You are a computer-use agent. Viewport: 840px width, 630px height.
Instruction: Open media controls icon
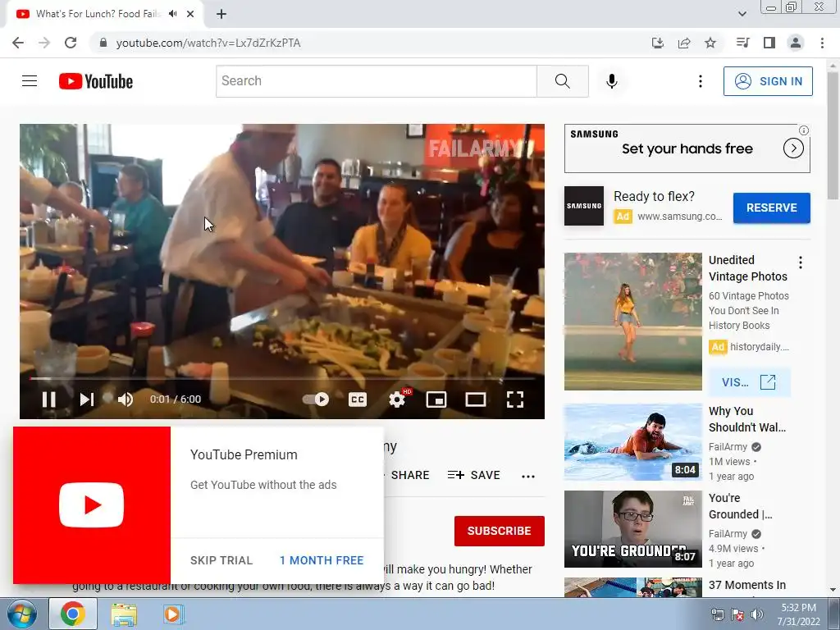[742, 43]
